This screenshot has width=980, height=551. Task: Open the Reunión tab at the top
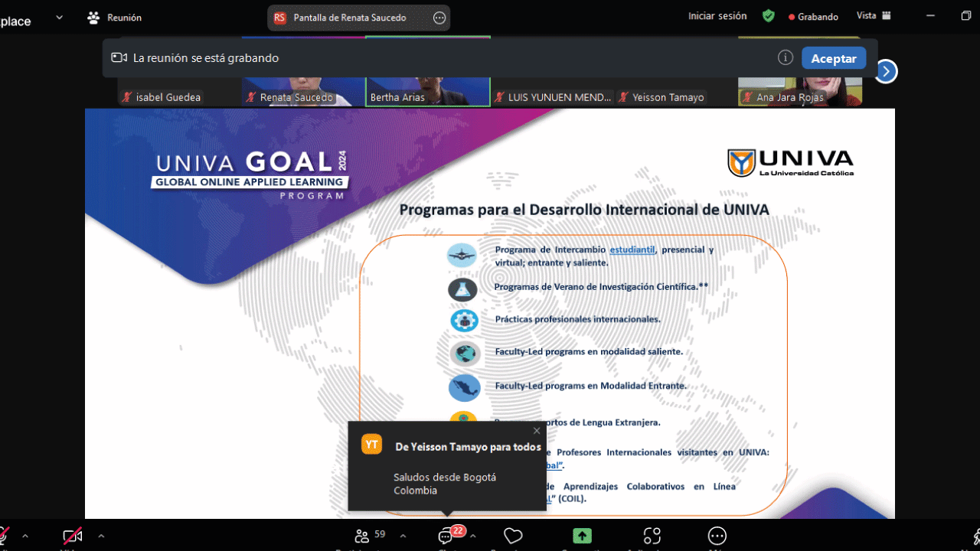click(115, 18)
